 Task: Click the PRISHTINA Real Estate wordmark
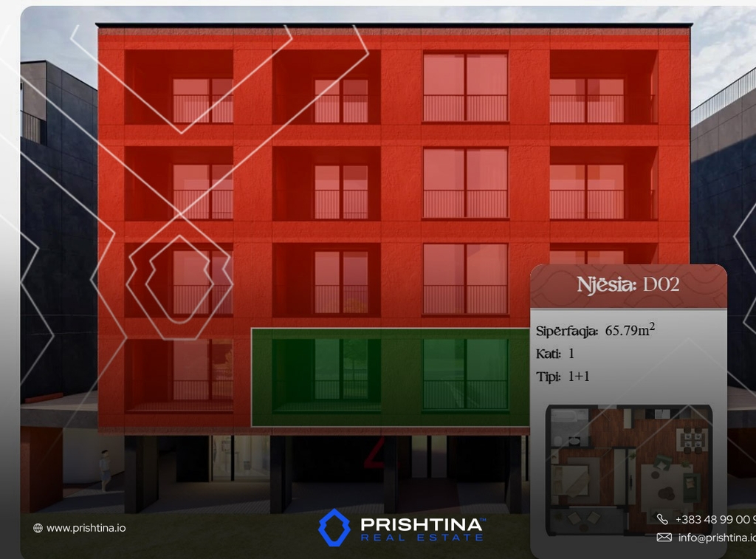(x=422, y=528)
